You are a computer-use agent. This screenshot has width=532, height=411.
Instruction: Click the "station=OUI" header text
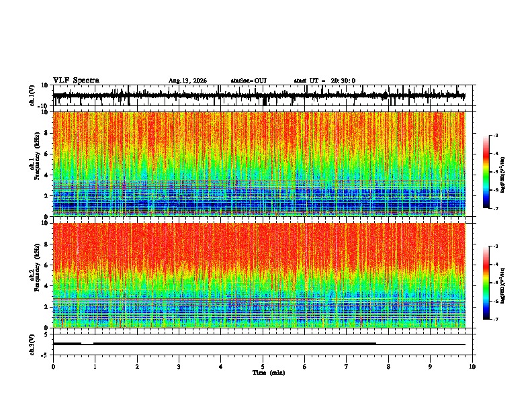249,81
